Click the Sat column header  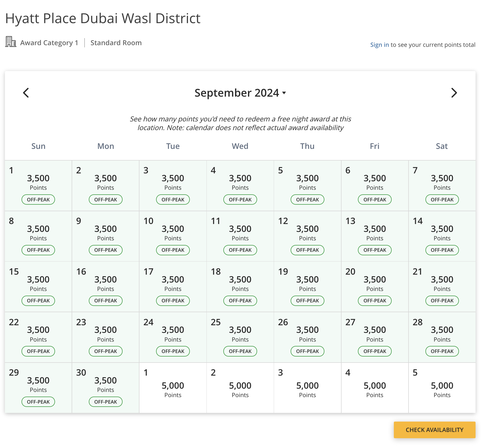coord(442,146)
